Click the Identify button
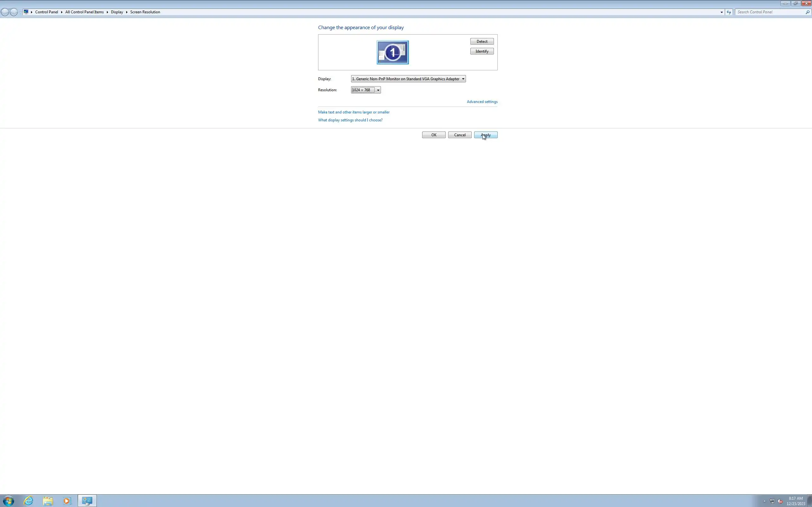 click(x=482, y=51)
